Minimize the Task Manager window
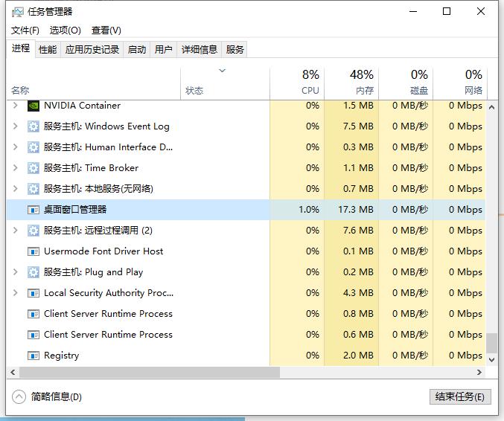 pos(413,12)
